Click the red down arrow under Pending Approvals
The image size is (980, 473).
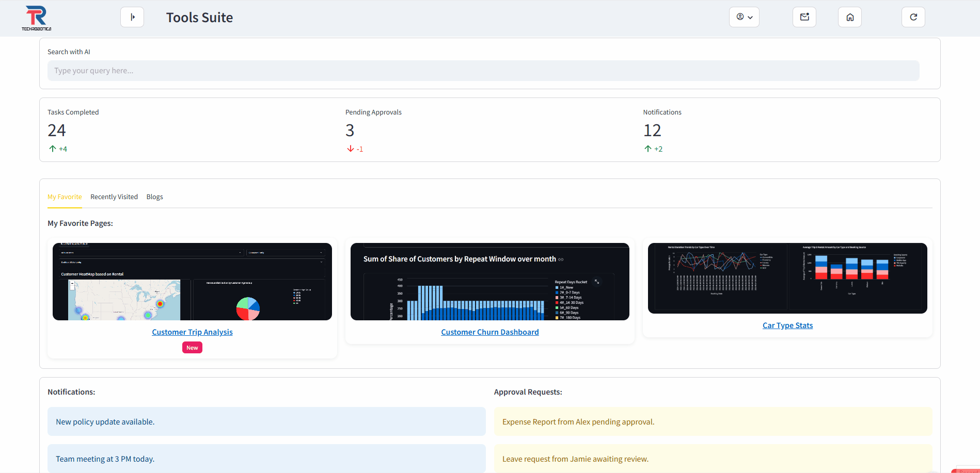coord(351,149)
